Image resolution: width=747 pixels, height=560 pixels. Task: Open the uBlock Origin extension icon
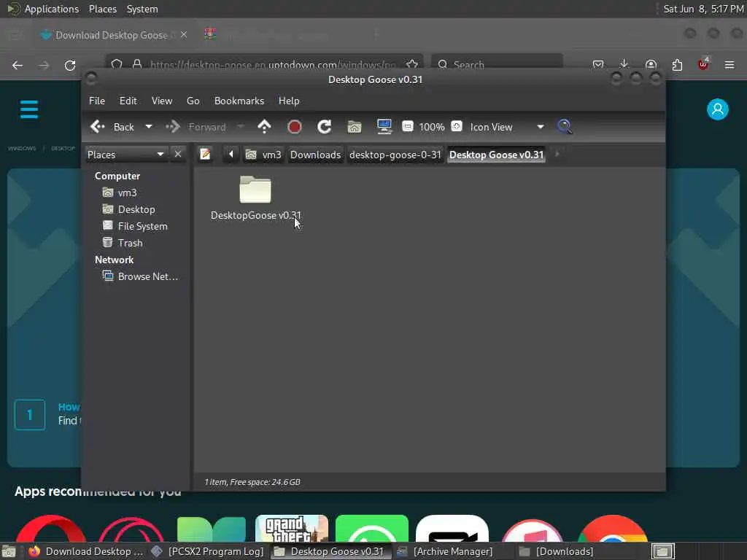coord(703,64)
